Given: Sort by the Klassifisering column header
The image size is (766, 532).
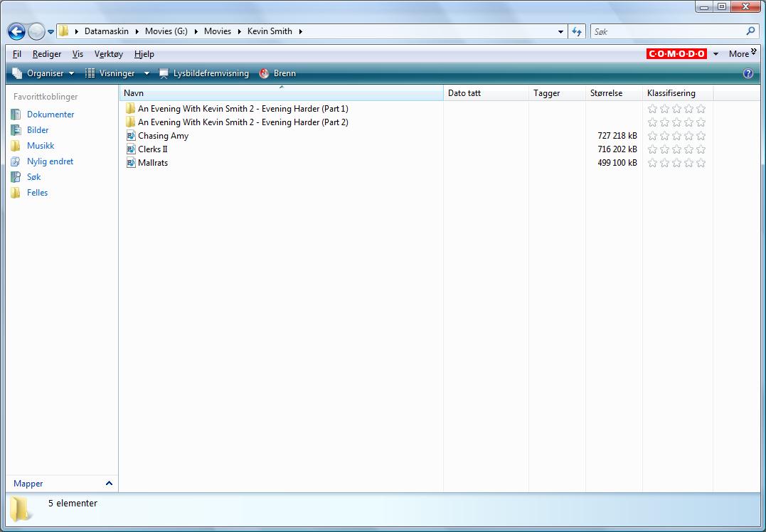Looking at the screenshot, I should pos(678,93).
